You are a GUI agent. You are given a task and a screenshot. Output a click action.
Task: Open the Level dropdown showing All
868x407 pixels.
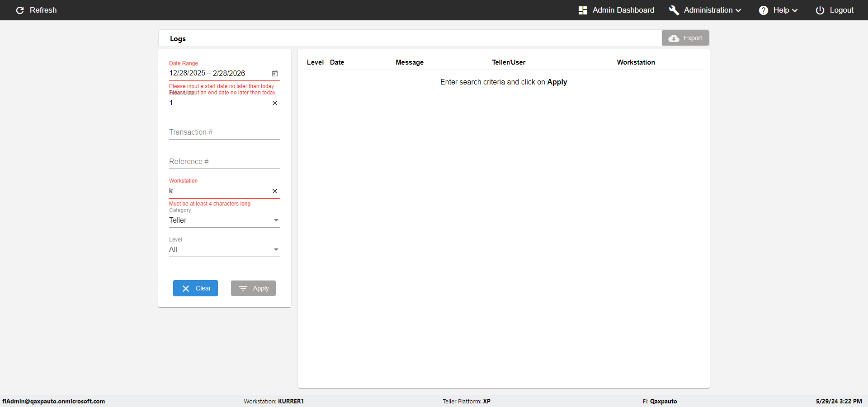tap(225, 249)
